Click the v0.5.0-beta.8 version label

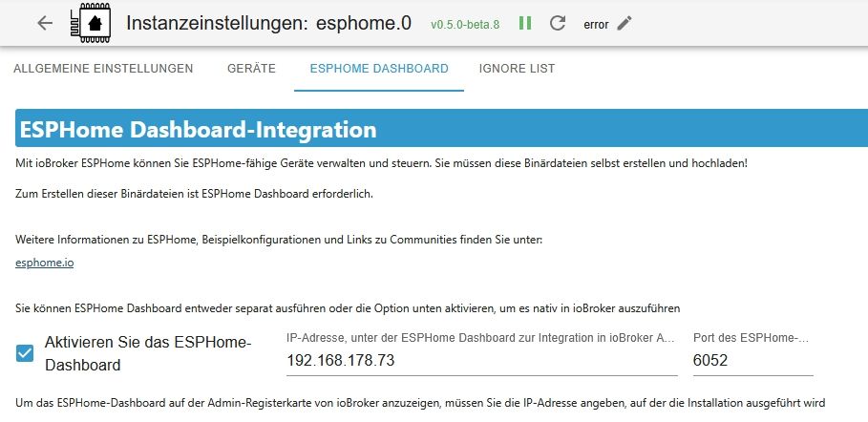tap(465, 25)
